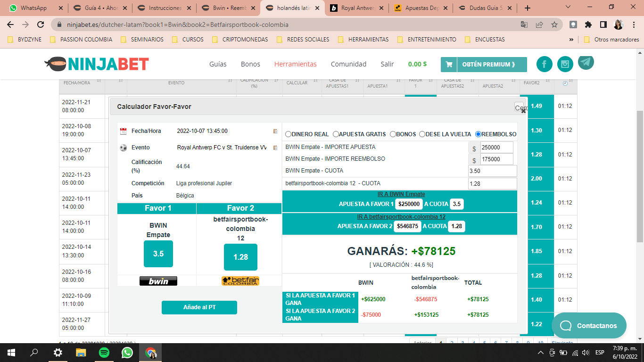Open Chrome extensions puzzle icon

tap(588, 25)
